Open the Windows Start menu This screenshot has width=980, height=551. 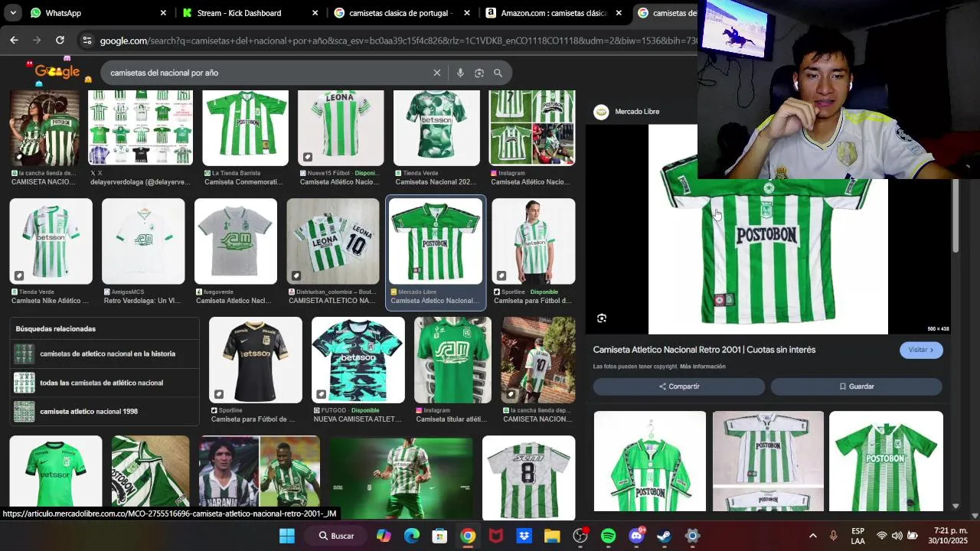point(287,536)
